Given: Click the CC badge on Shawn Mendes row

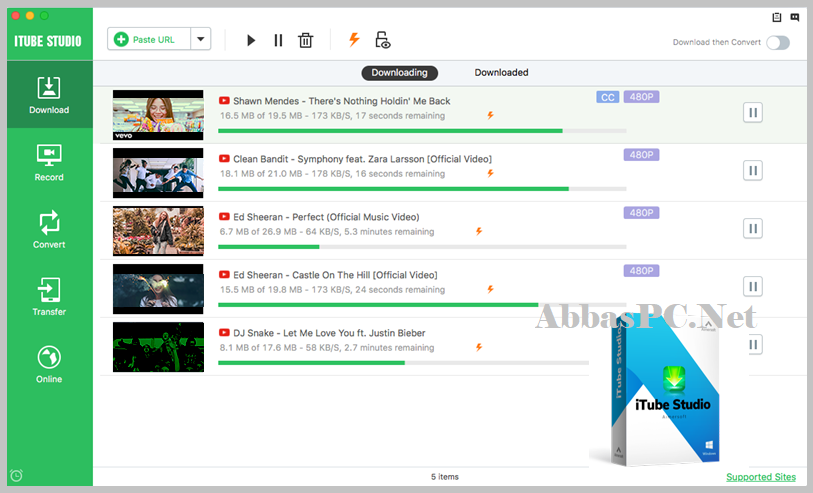Looking at the screenshot, I should click(x=608, y=97).
